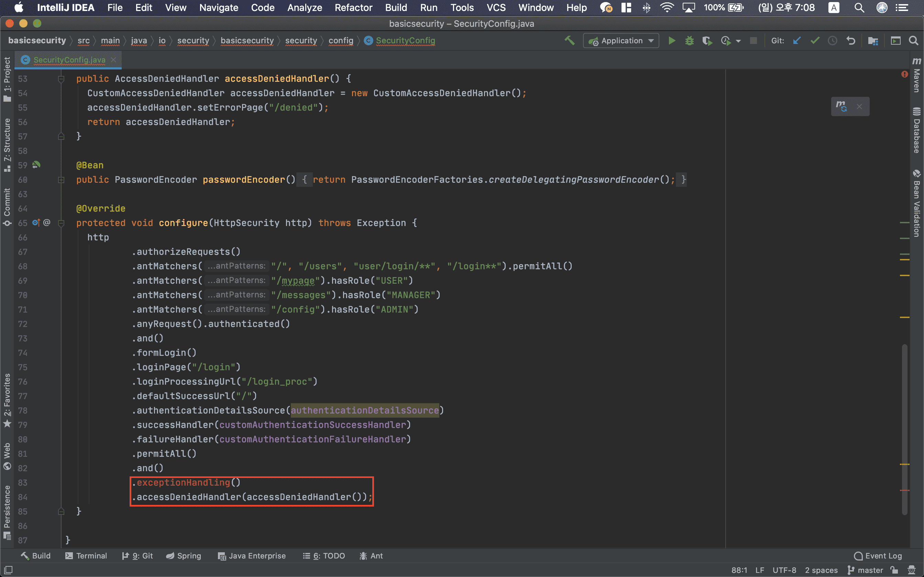
Task: Click the master branch widget in status bar
Action: pos(866,570)
